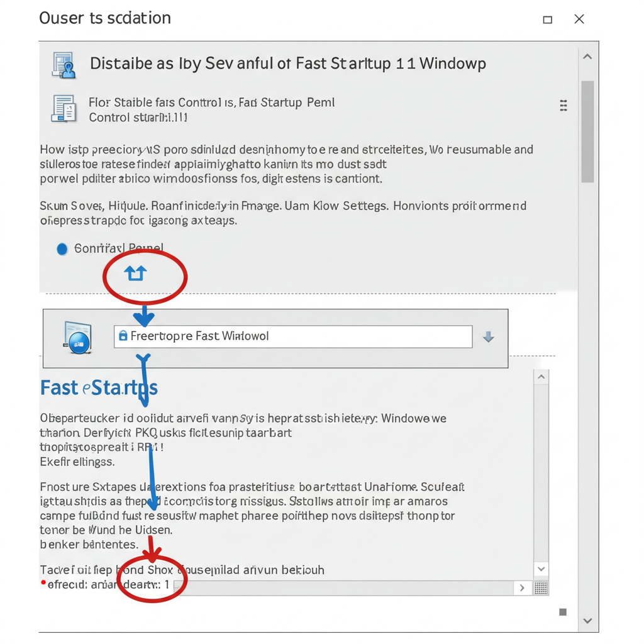This screenshot has height=644, width=644.
Task: Maximize the 'Ouser ts scdation' window
Action: pos(548,19)
